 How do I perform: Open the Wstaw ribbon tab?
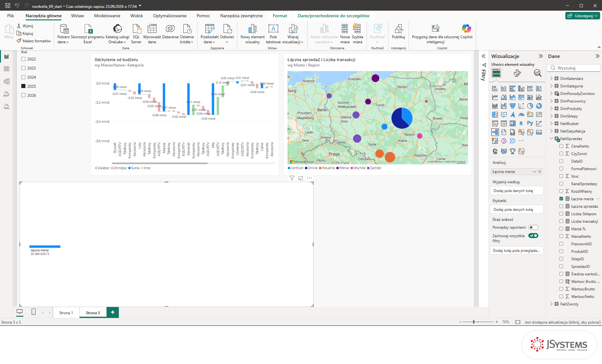[x=77, y=16]
